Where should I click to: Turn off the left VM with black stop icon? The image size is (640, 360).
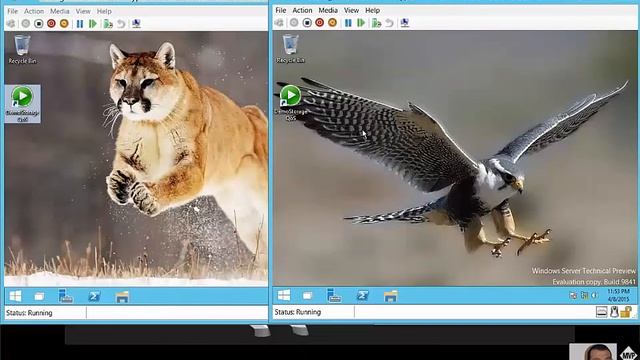39,24
